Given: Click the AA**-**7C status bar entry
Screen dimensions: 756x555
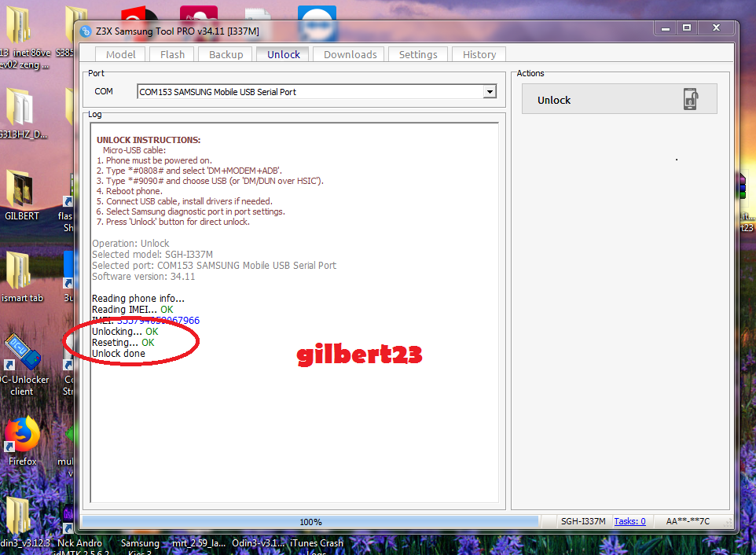Looking at the screenshot, I should (688, 521).
